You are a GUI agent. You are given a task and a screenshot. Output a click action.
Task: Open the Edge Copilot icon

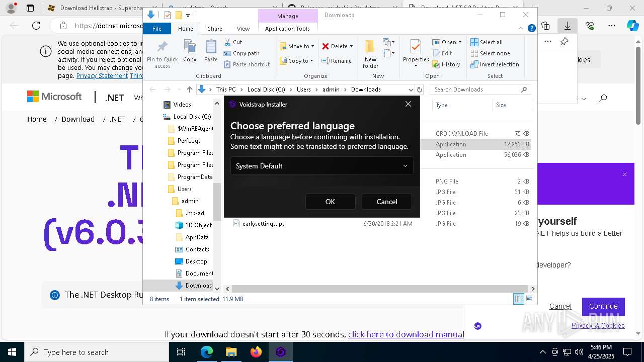tap(632, 26)
